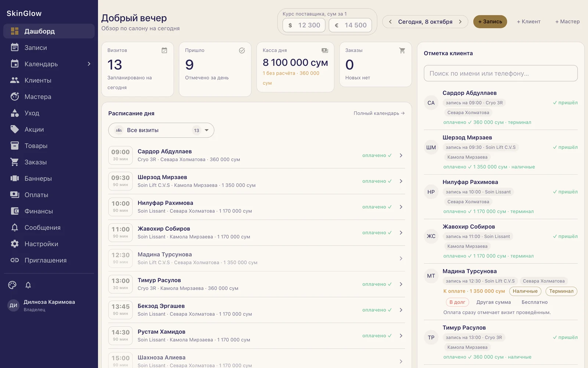This screenshot has height=368, width=588.
Task: Click the Оплаты payment icon
Action: pyautogui.click(x=15, y=195)
